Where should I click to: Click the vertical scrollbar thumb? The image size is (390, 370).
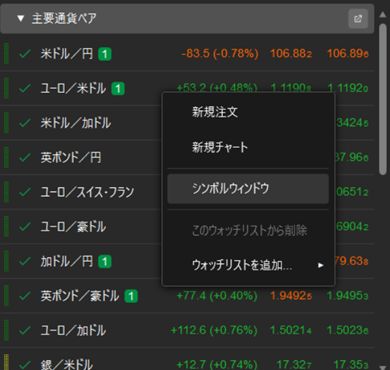click(383, 98)
